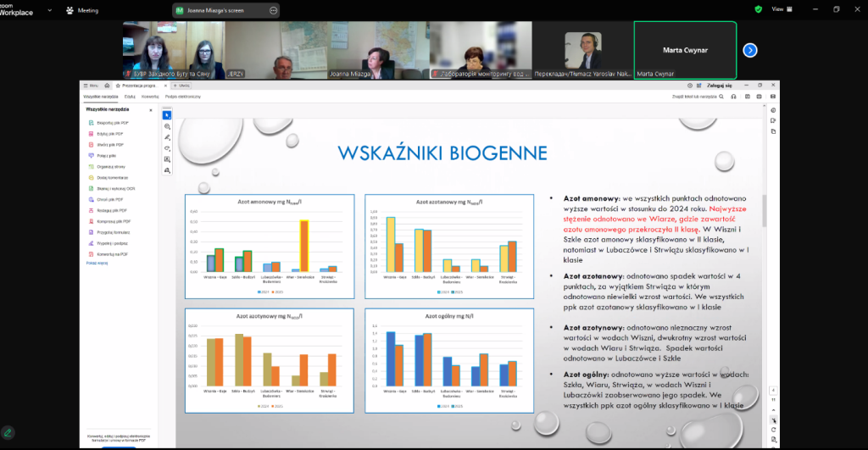
Task: Open screen share options ellipsis menu
Action: pyautogui.click(x=274, y=10)
